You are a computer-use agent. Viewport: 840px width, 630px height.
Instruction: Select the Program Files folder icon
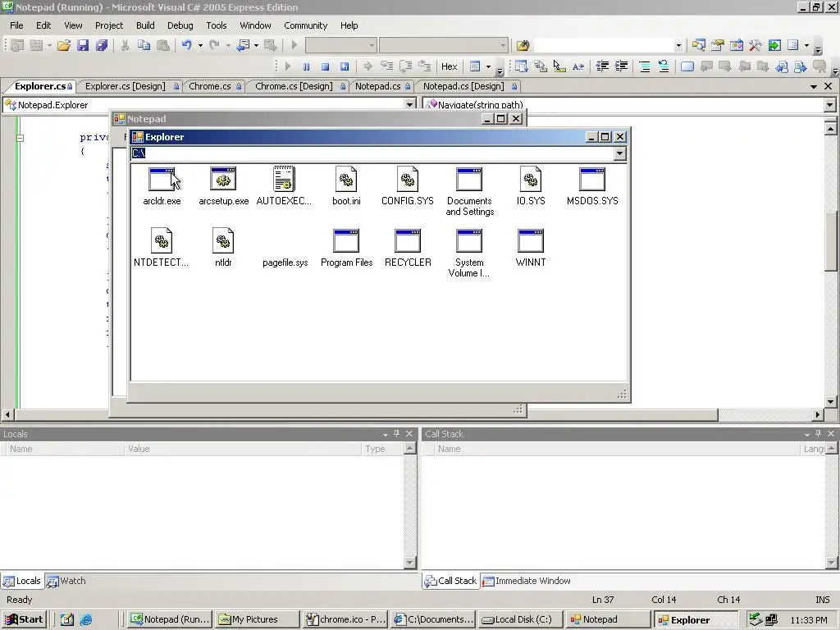(x=346, y=241)
